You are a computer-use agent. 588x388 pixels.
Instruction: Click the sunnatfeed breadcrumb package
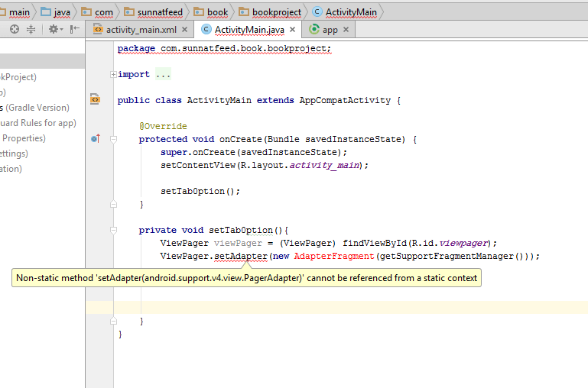pyautogui.click(x=153, y=12)
